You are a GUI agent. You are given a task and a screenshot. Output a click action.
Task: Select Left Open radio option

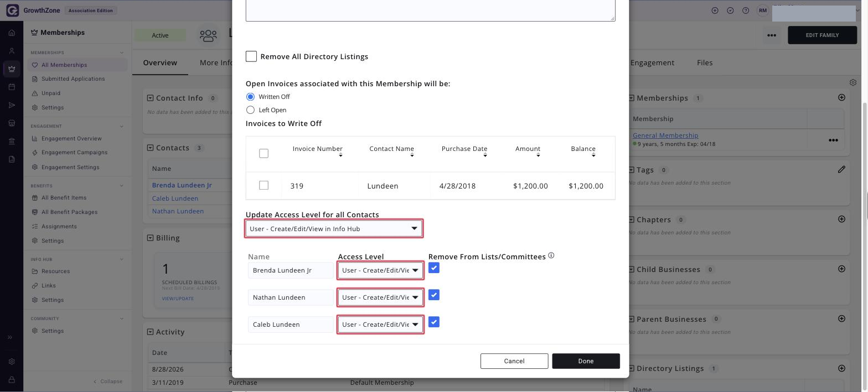(250, 110)
